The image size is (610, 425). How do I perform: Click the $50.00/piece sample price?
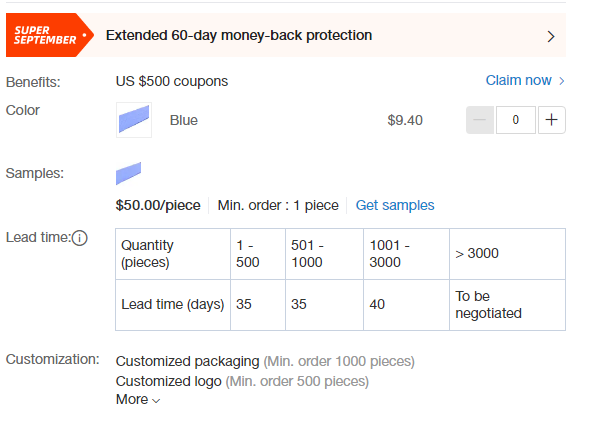coord(158,205)
